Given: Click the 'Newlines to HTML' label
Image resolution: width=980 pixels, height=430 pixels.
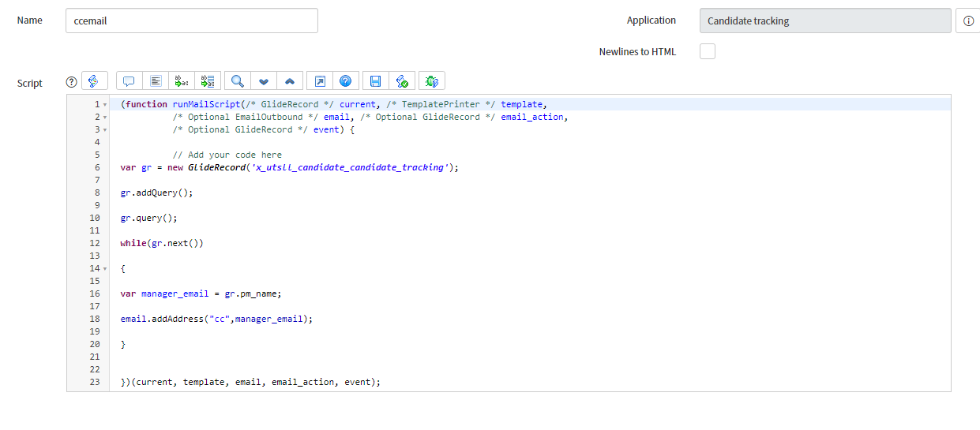Looking at the screenshot, I should coord(637,51).
